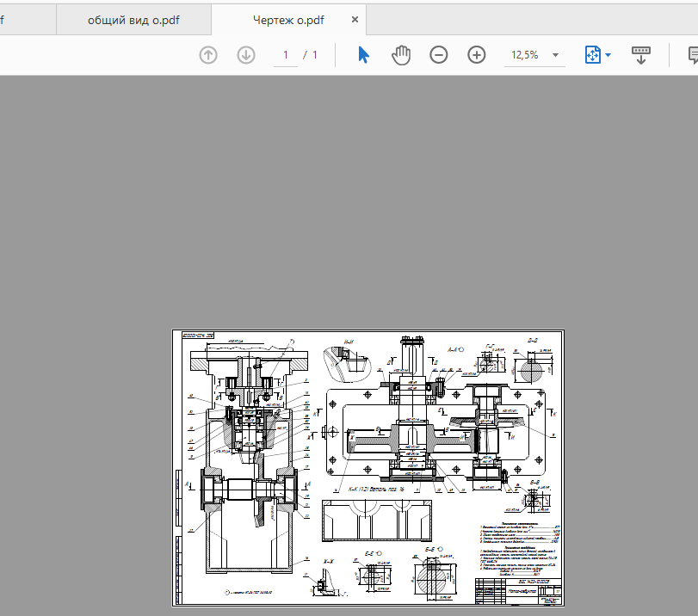
Task: Click the current page number field
Action: [285, 55]
